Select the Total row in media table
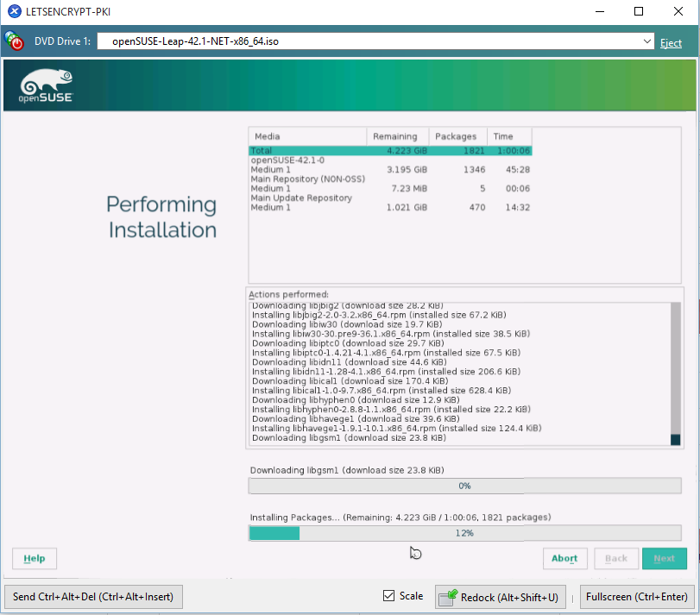Screen dimensions: 700x615 pyautogui.click(x=389, y=150)
